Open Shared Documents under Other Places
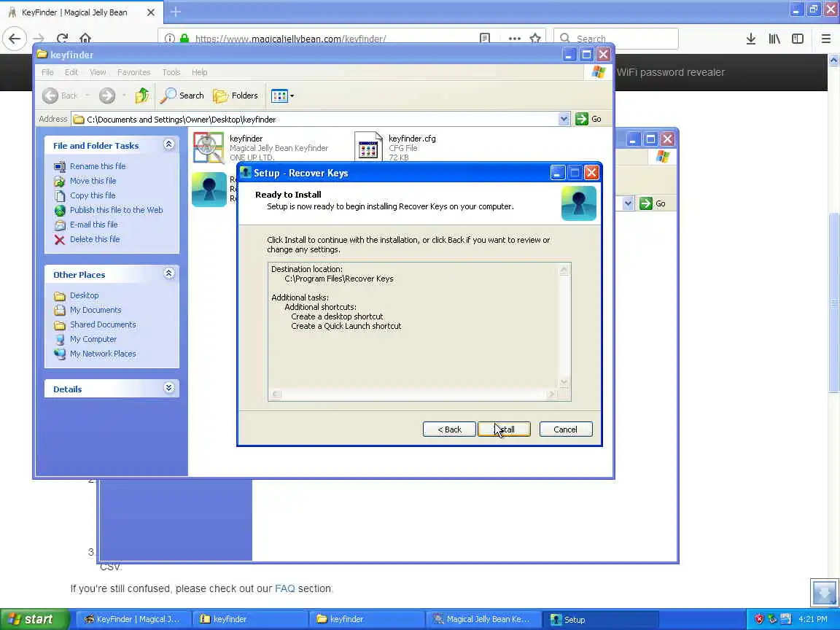 coord(103,324)
